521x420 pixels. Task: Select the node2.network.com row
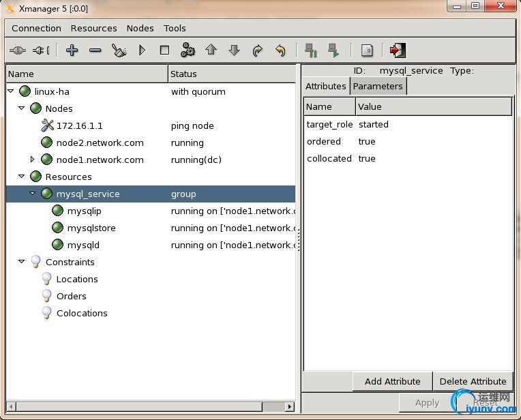pyautogui.click(x=151, y=142)
